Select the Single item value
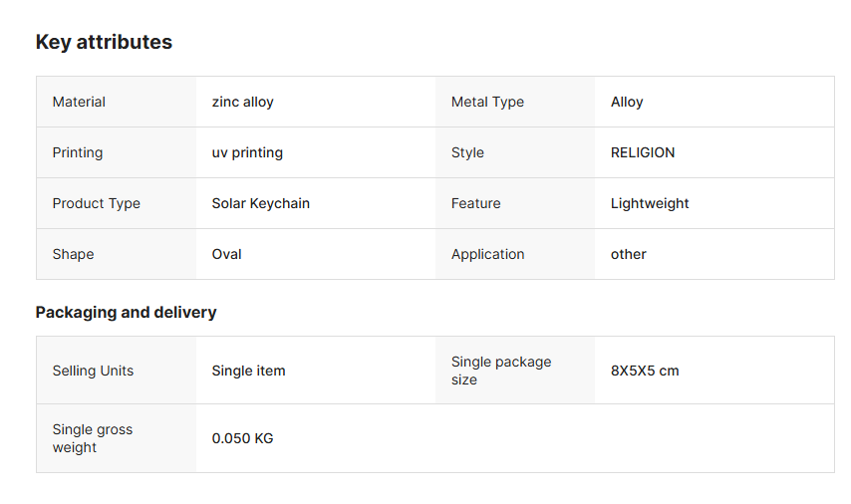 [x=249, y=371]
